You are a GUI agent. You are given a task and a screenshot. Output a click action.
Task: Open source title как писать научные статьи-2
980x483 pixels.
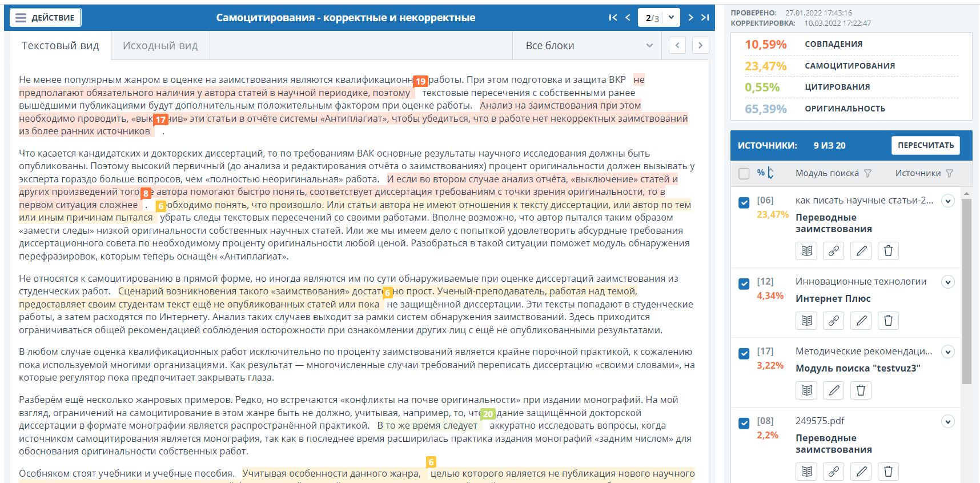(x=864, y=201)
